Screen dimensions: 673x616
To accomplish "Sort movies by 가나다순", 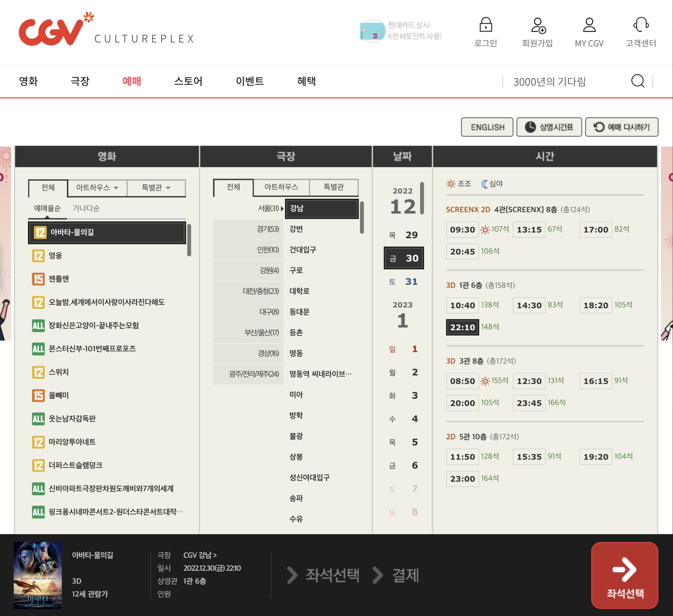I will click(86, 208).
